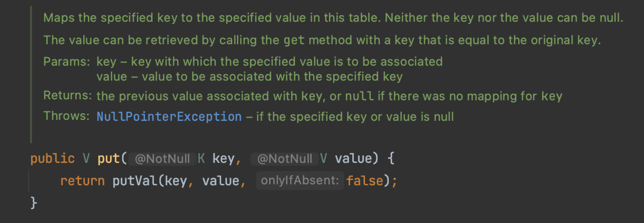Image resolution: width=644 pixels, height=223 pixels.
Task: Click the 'value' parameter in method signature
Action: coord(353,159)
